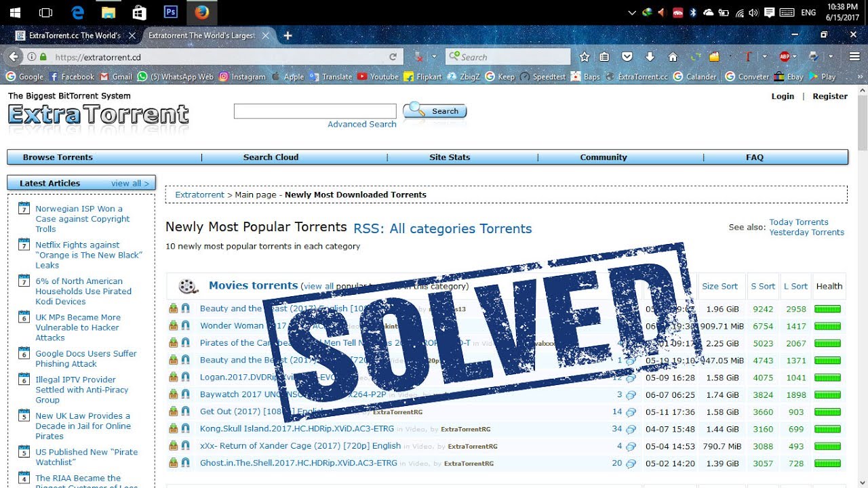Open Site Stats menu item

click(450, 157)
